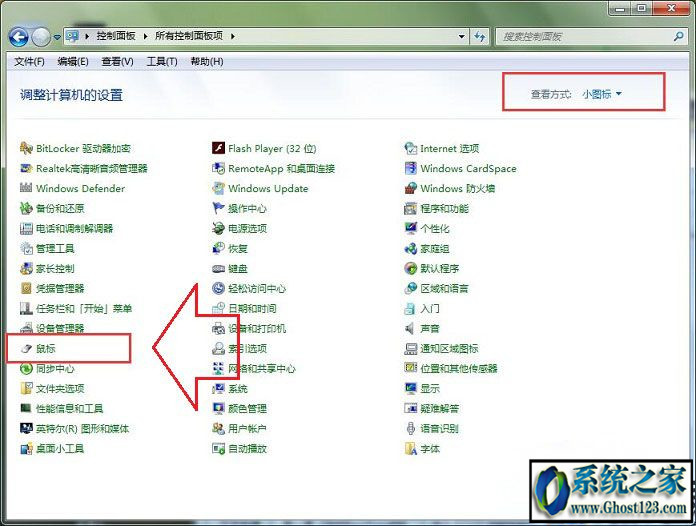The height and width of the screenshot is (526, 696).
Task: Click the 同步中心 icon
Action: [26, 368]
